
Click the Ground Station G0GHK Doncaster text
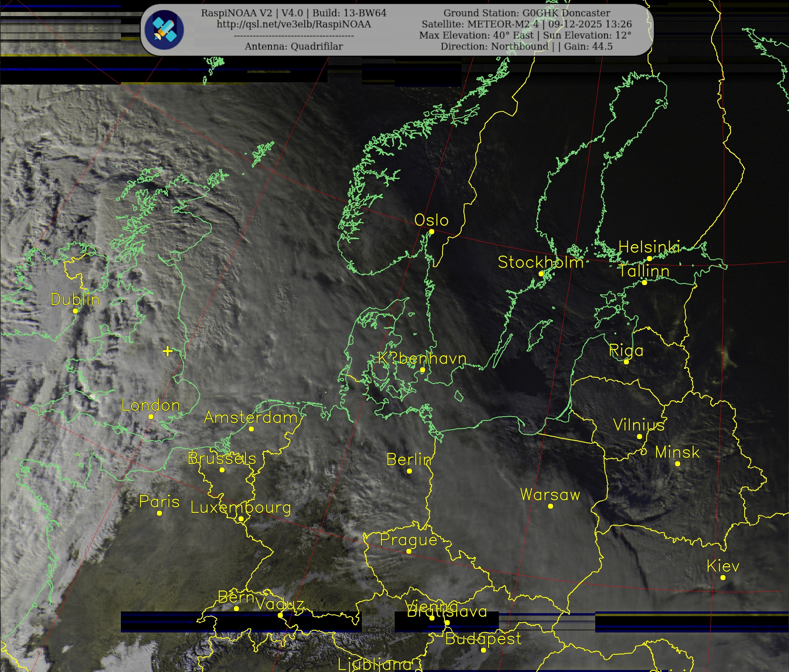[527, 13]
